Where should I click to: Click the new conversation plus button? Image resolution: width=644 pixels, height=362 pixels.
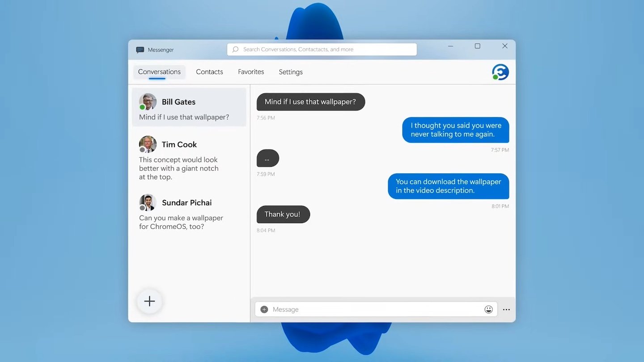point(149,301)
